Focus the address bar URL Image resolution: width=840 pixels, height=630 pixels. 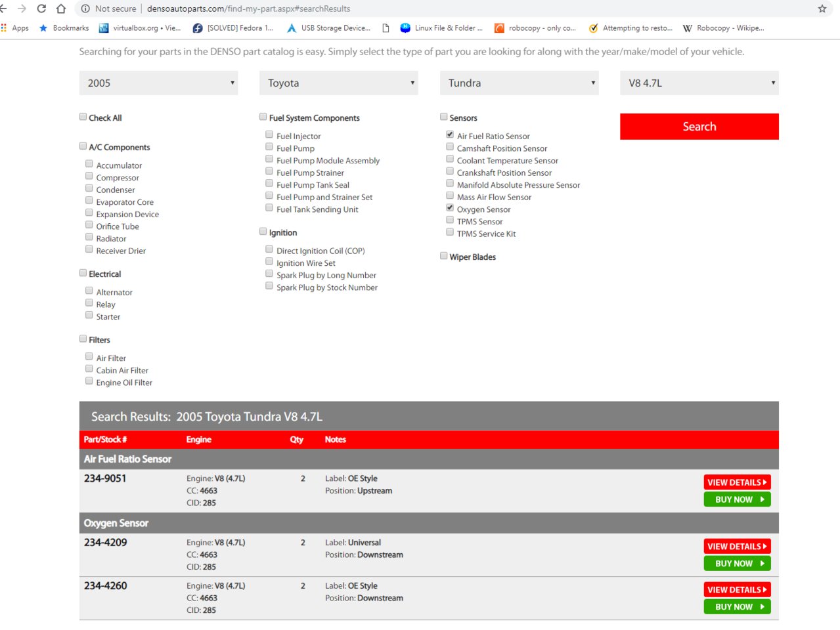click(x=248, y=9)
